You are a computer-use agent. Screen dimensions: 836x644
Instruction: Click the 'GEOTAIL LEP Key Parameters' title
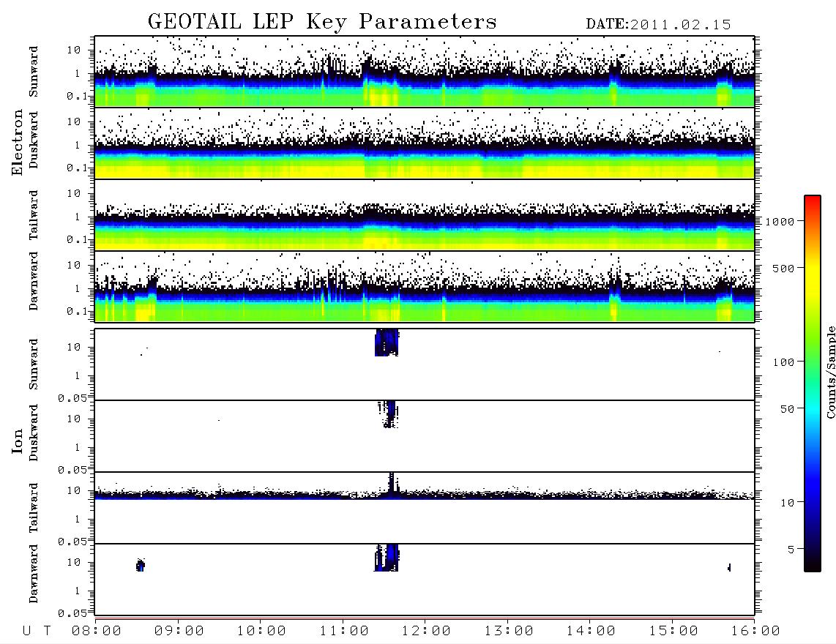click(322, 22)
